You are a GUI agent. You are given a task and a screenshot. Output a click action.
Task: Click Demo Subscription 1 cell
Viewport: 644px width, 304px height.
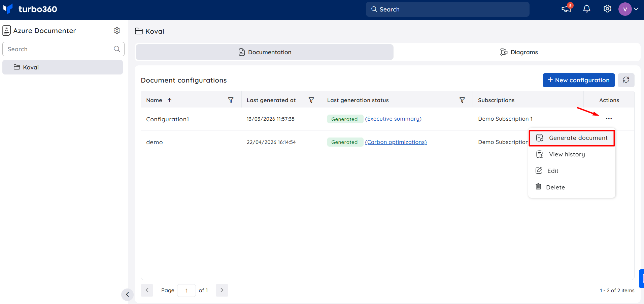[x=505, y=119]
